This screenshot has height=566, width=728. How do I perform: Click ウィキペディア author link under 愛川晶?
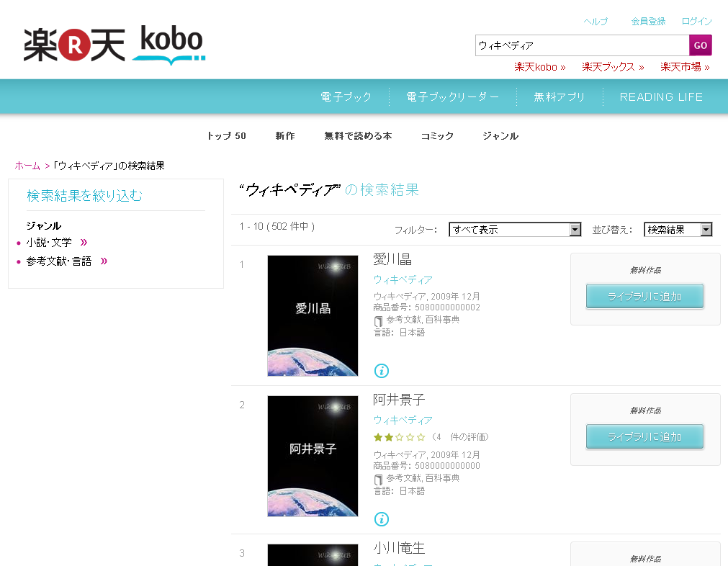tap(403, 279)
